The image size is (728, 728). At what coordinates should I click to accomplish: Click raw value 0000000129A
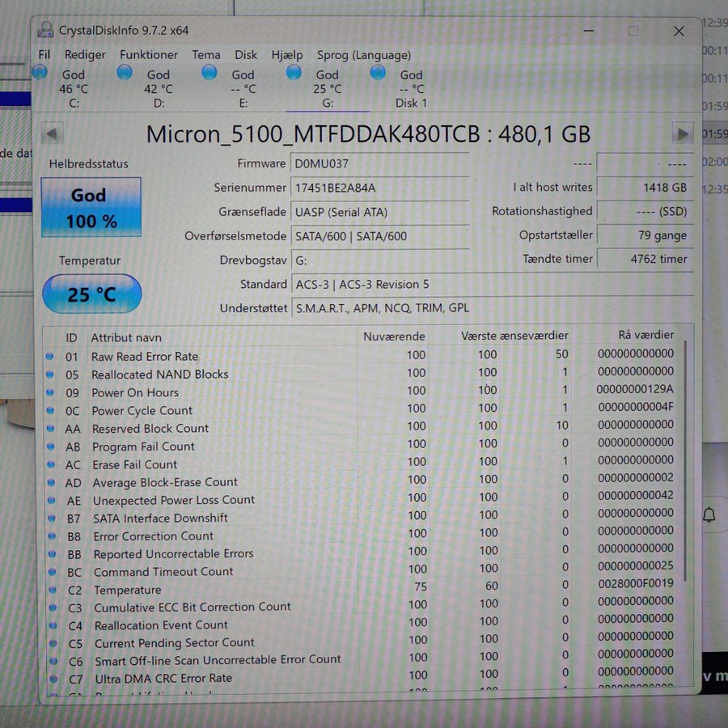(635, 389)
